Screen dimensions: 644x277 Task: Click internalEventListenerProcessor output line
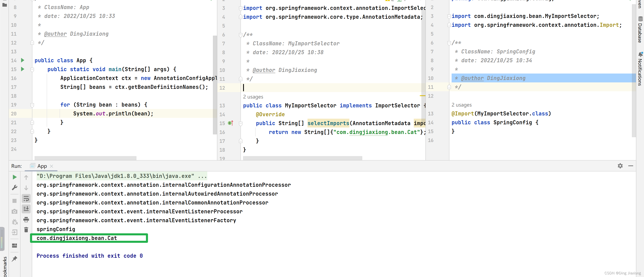point(139,212)
